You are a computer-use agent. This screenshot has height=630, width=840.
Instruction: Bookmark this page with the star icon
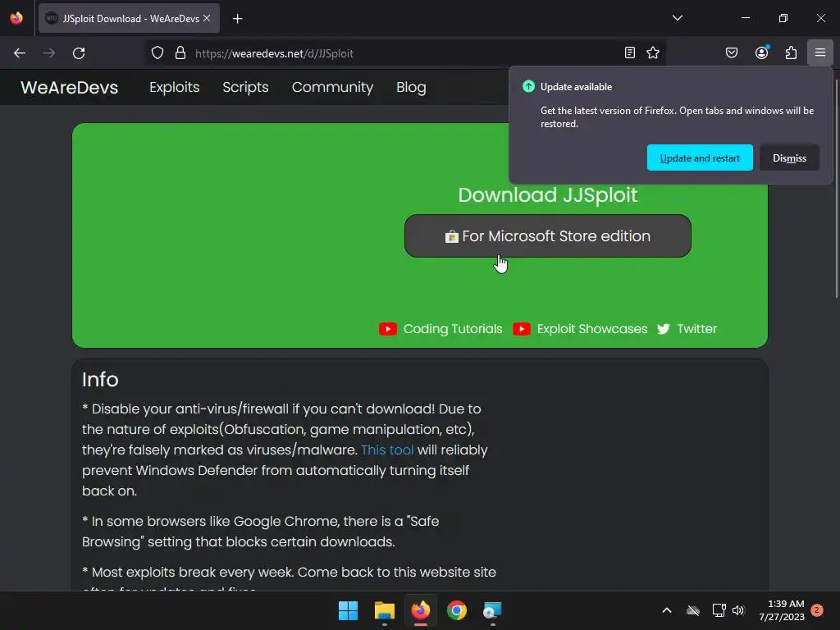[x=653, y=52]
